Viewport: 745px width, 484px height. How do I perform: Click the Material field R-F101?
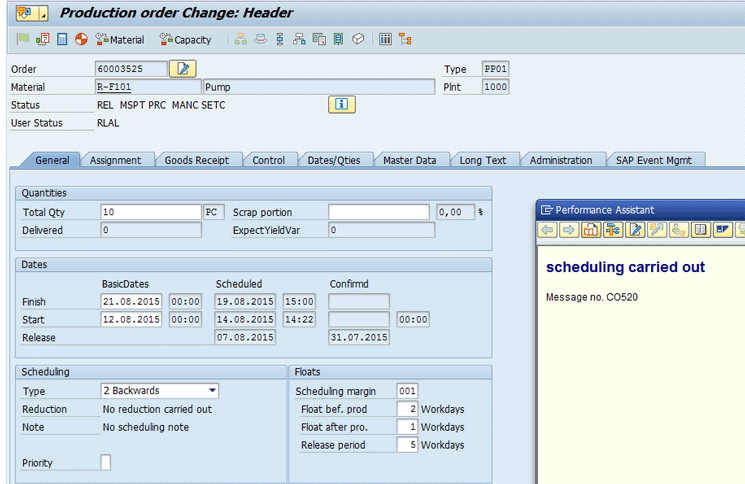148,87
